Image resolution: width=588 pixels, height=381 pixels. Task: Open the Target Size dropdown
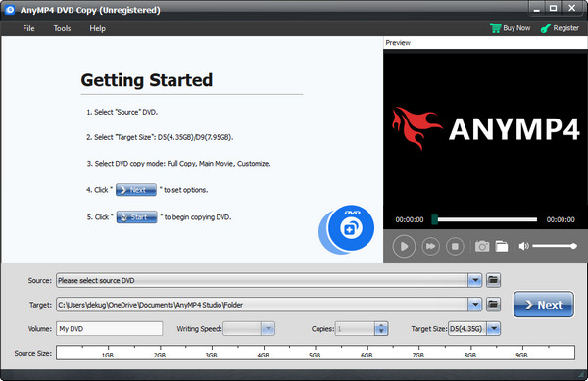coord(494,328)
